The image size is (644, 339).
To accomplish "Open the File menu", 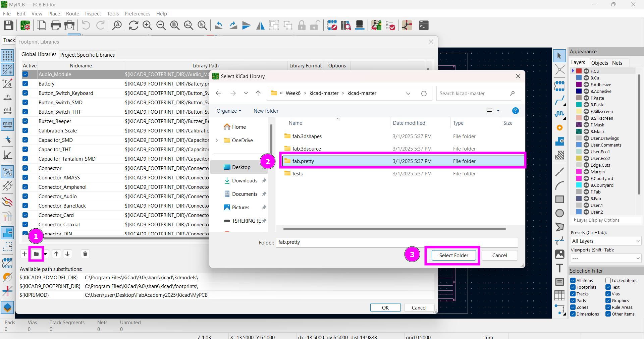I will coord(7,14).
